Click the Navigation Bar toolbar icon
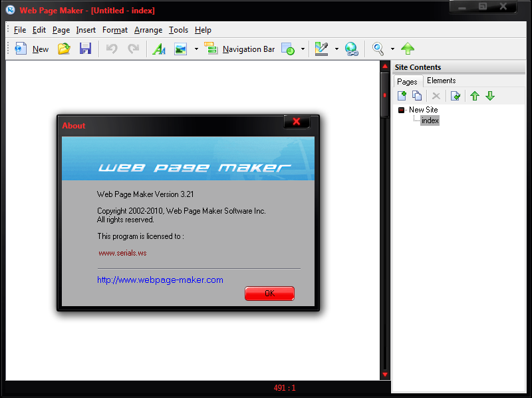 tap(211, 48)
